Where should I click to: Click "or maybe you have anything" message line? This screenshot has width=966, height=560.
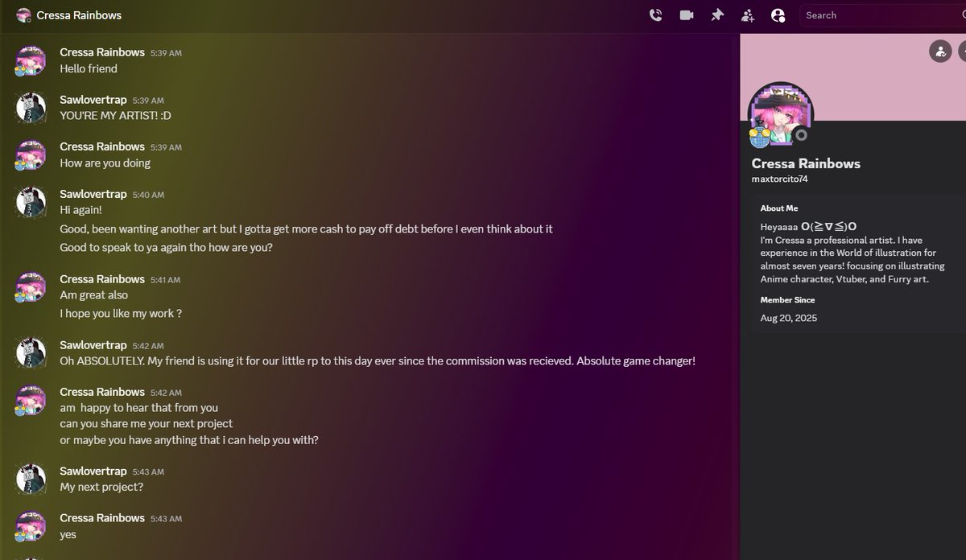pyautogui.click(x=189, y=440)
